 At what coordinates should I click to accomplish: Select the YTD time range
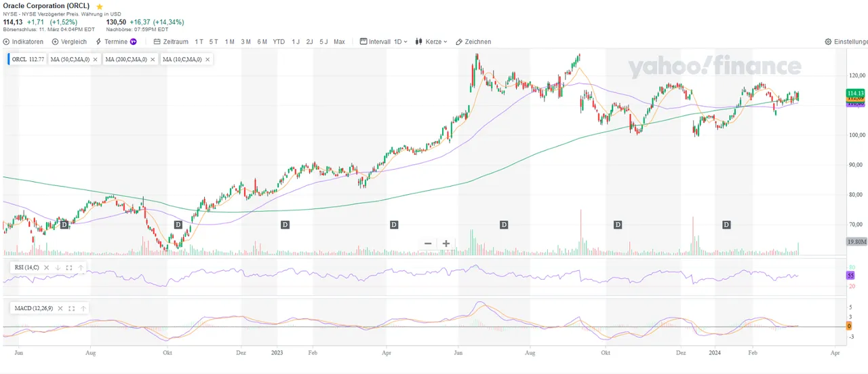pyautogui.click(x=279, y=41)
